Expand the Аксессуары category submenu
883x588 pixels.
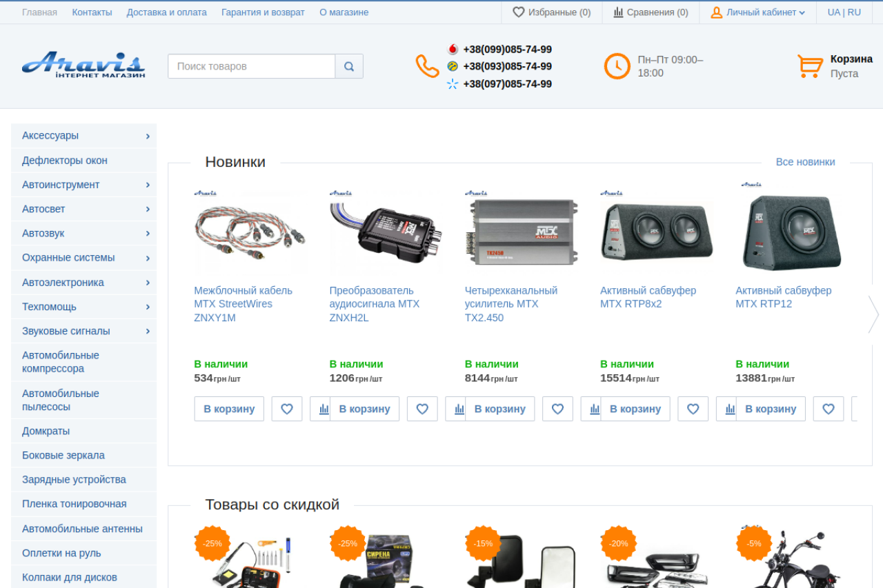pos(148,136)
